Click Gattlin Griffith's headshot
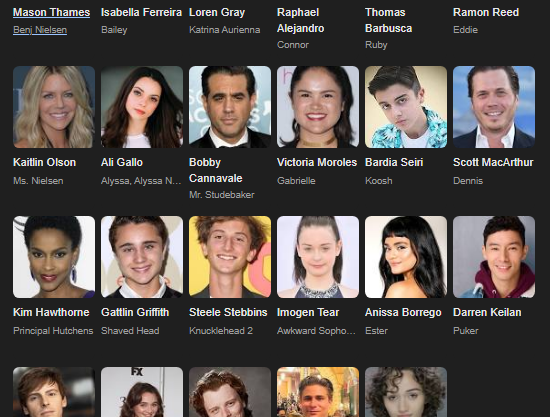Screen dimensions: 550x417 coord(142,257)
